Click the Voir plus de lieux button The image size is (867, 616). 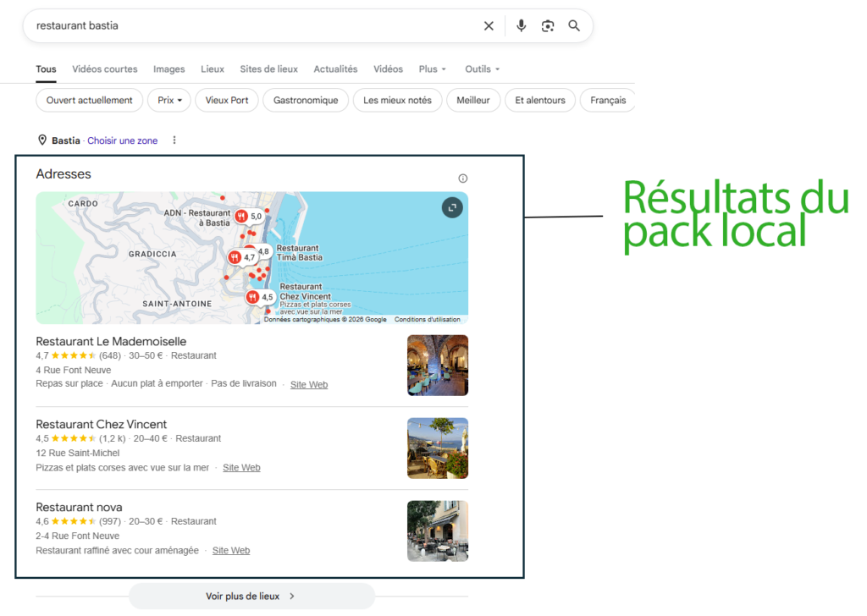(251, 596)
